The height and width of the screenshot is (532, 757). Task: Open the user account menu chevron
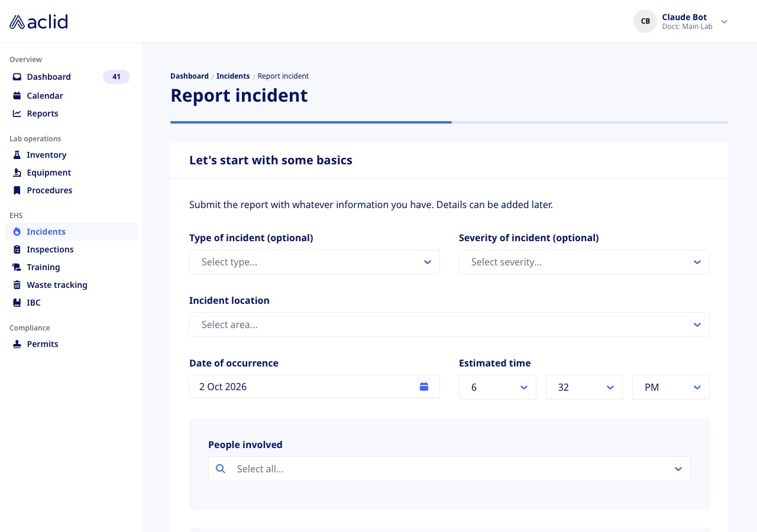coord(724,22)
